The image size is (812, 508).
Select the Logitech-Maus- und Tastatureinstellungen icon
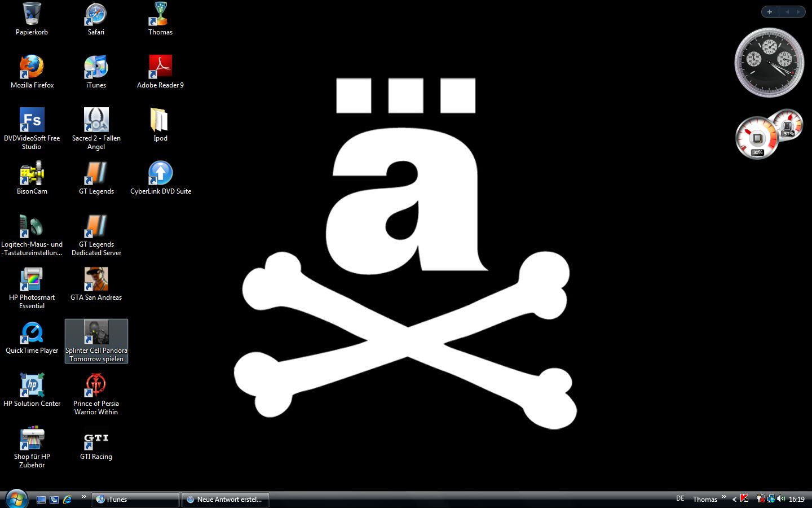coord(32,235)
